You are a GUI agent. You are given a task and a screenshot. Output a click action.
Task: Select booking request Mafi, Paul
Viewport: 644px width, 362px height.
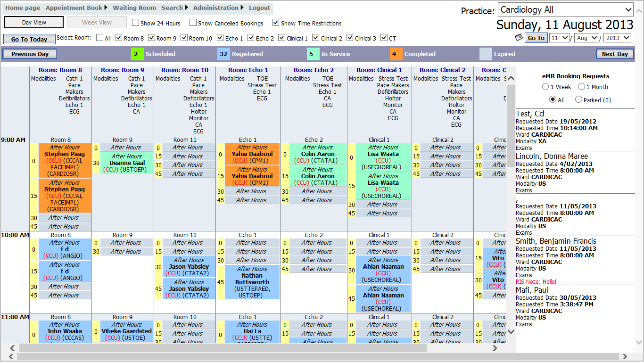[x=532, y=290]
